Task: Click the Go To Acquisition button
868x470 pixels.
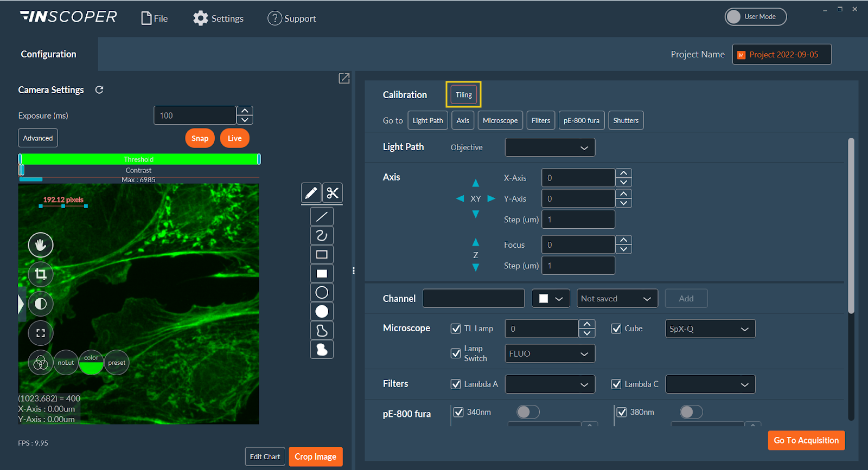Action: pyautogui.click(x=806, y=440)
